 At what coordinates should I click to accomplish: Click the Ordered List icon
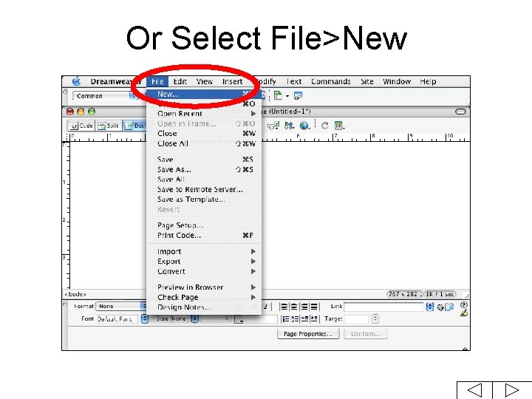coord(295,319)
